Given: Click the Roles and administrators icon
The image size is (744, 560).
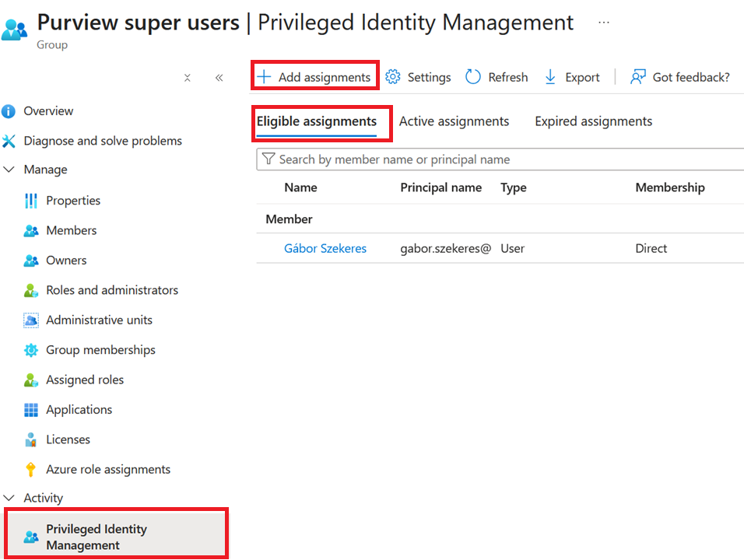Looking at the screenshot, I should click(31, 290).
